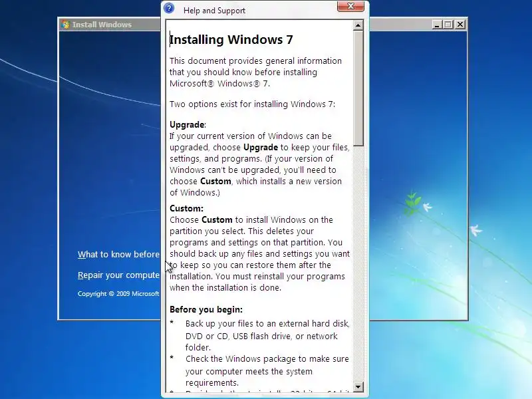The height and width of the screenshot is (399, 532).
Task: Click the scrollbar down arrow in Help window
Action: [x=358, y=386]
